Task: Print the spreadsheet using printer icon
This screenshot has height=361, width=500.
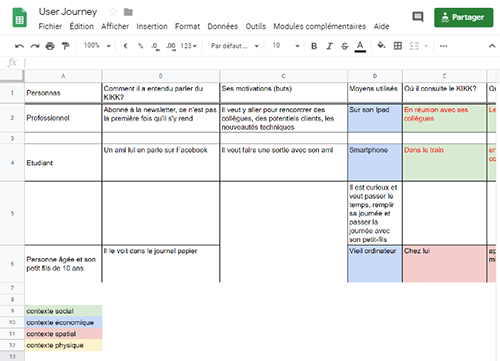Action: (x=50, y=46)
